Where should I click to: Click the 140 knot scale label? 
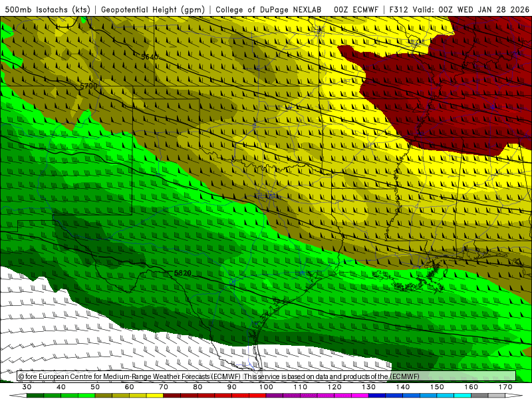tap(403, 387)
